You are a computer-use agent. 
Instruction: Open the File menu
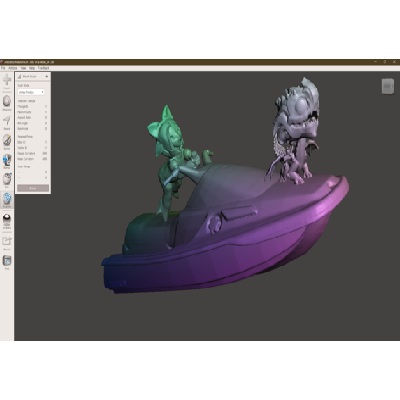(3, 68)
